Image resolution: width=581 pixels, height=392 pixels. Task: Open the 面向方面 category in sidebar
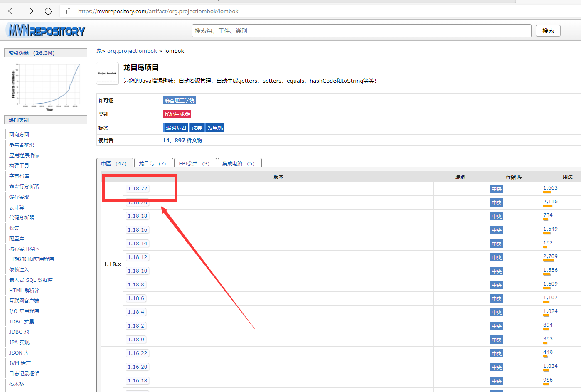tap(19, 134)
